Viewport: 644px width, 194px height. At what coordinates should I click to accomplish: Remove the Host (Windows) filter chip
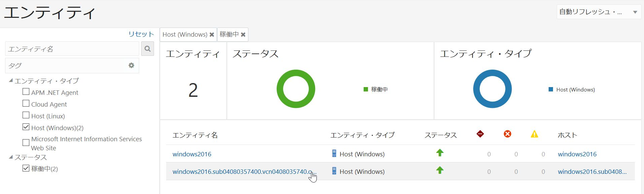click(x=212, y=35)
